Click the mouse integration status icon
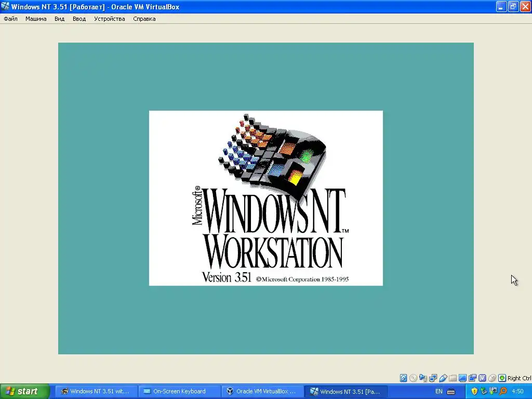Viewport: 532px width, 399px height. [x=492, y=378]
